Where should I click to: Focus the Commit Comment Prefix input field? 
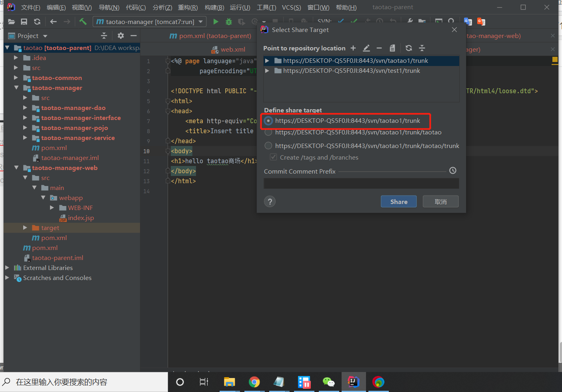click(x=361, y=184)
